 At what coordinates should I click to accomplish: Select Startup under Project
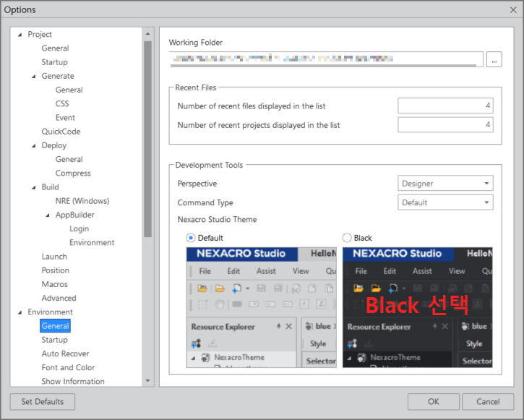click(54, 62)
